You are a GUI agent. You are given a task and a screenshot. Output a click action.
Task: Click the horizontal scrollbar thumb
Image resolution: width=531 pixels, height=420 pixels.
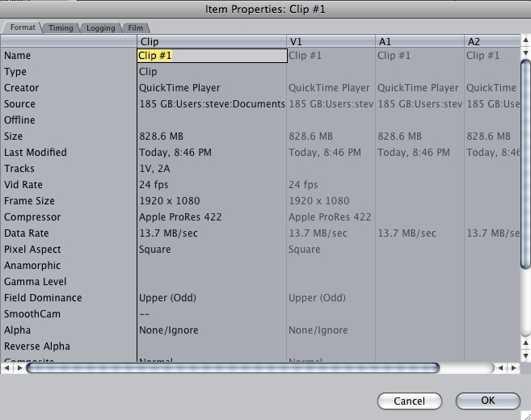(x=233, y=367)
